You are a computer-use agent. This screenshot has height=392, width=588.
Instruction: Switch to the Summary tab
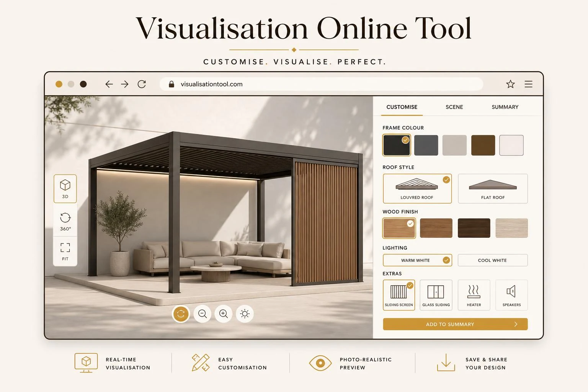pos(505,107)
